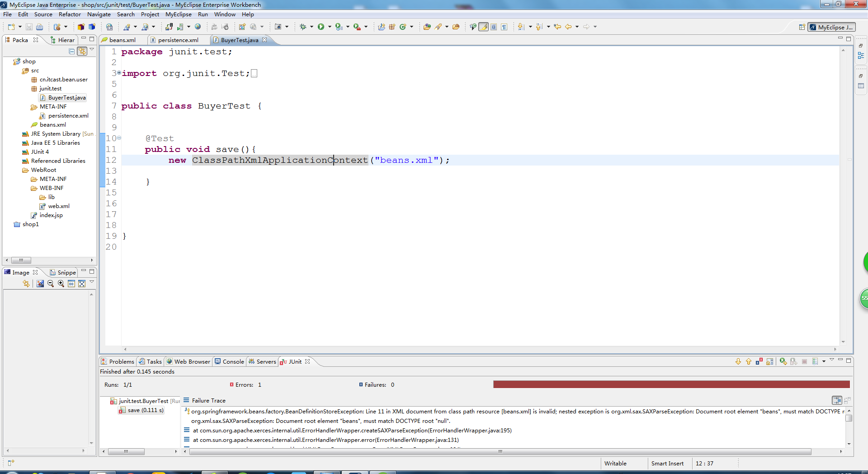Click the New Java Class icon
868x474 pixels.
(403, 27)
